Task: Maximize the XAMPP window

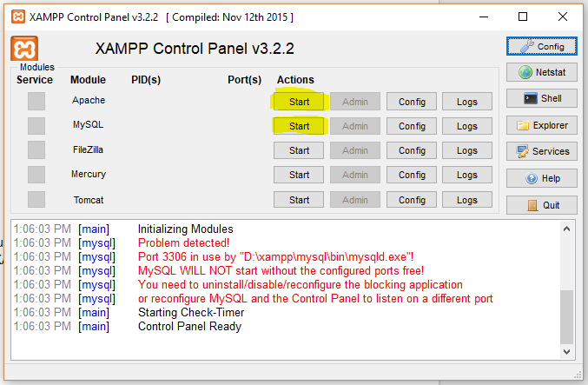Action: click(523, 17)
